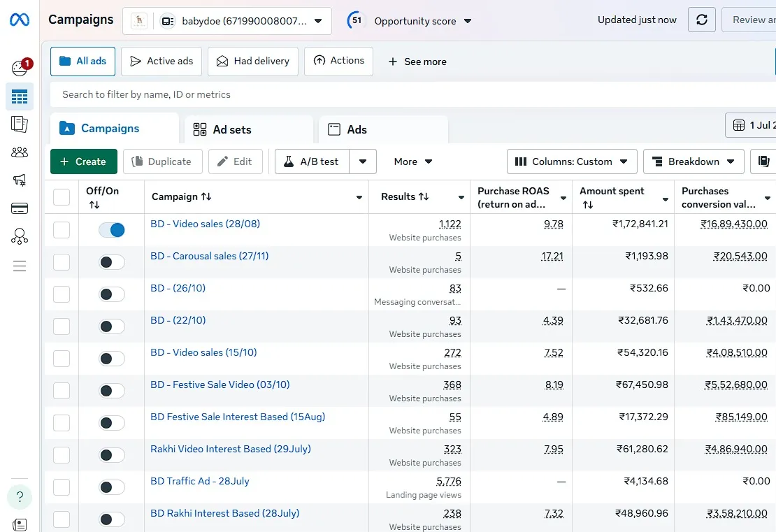Toggle on BD - (22/10) campaign
This screenshot has height=532, width=776.
111,326
